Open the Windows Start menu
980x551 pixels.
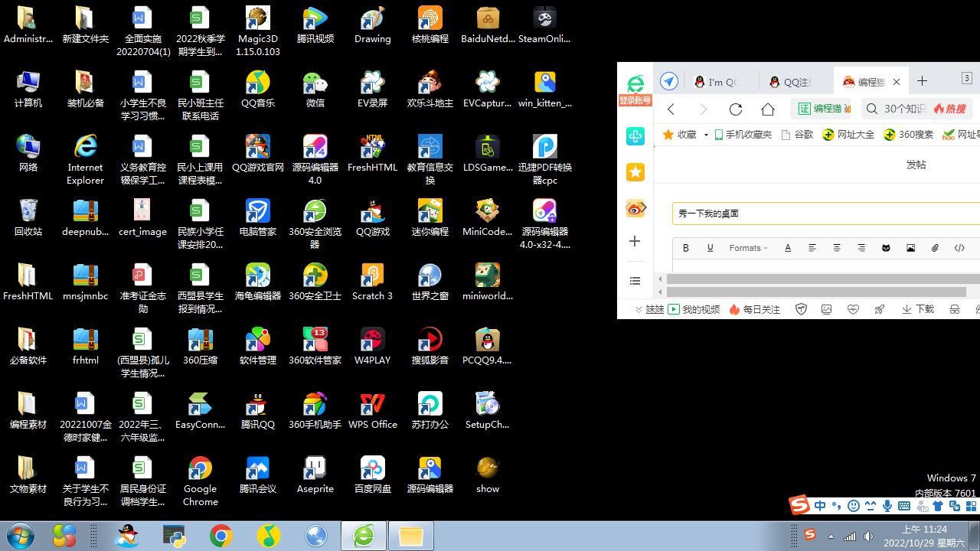click(x=21, y=536)
